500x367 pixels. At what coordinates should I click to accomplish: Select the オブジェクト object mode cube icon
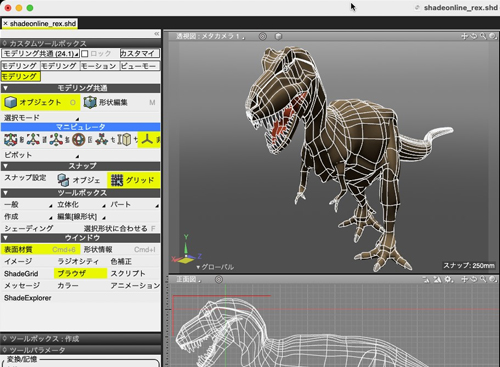tap(11, 102)
